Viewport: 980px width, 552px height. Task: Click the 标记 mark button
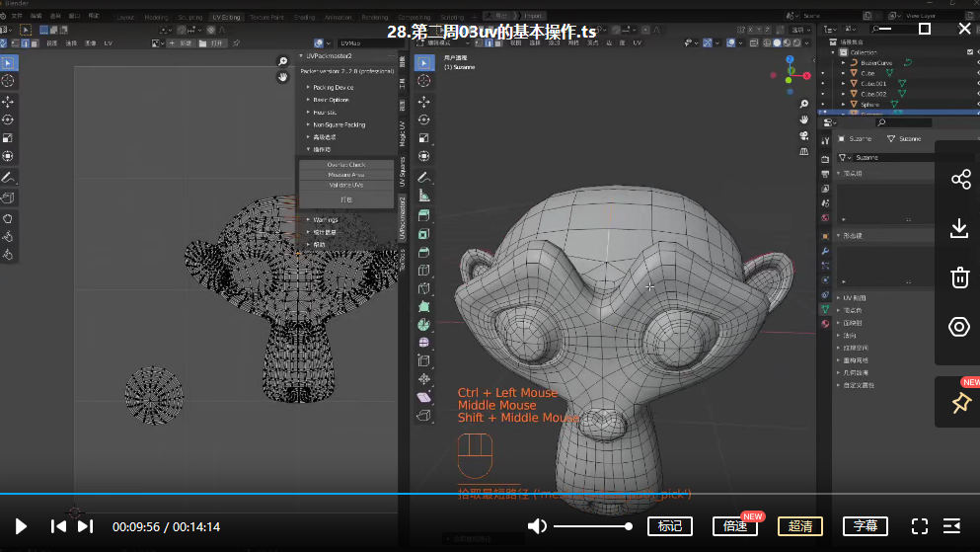670,526
